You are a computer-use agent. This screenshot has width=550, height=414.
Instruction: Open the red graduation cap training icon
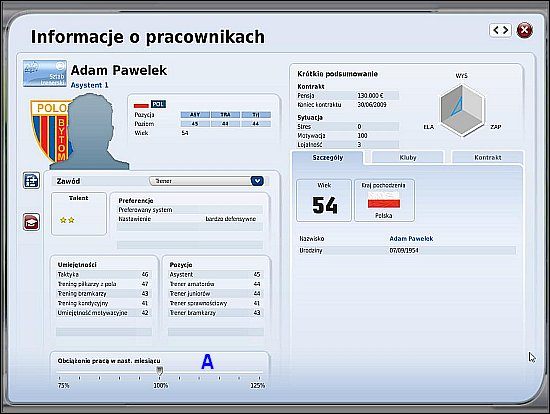point(31,222)
